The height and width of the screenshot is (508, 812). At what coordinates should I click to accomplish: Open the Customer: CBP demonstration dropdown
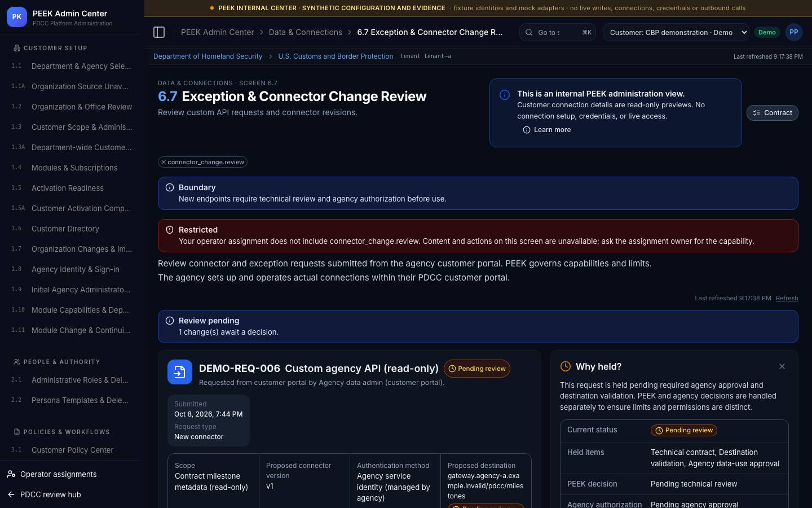click(x=676, y=32)
